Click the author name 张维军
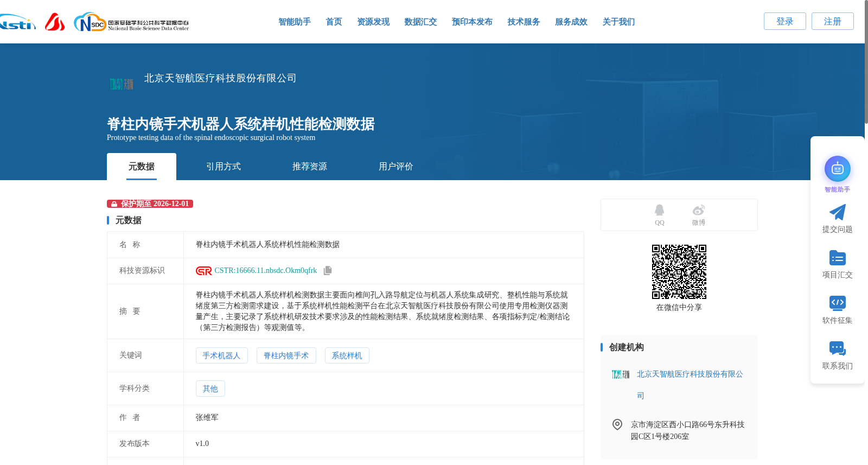This screenshot has width=868, height=465. coord(207,417)
